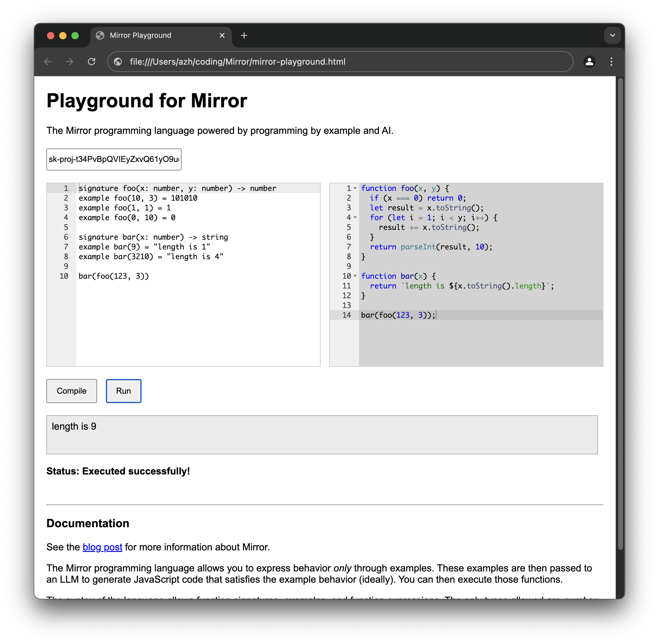The image size is (659, 644).
Task: Click the Compile button
Action: [71, 390]
